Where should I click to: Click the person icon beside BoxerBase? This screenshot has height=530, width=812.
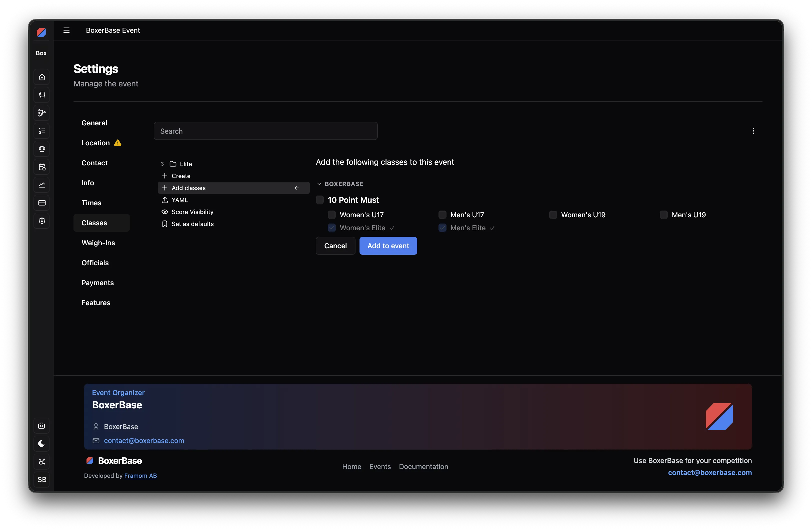coord(96,427)
